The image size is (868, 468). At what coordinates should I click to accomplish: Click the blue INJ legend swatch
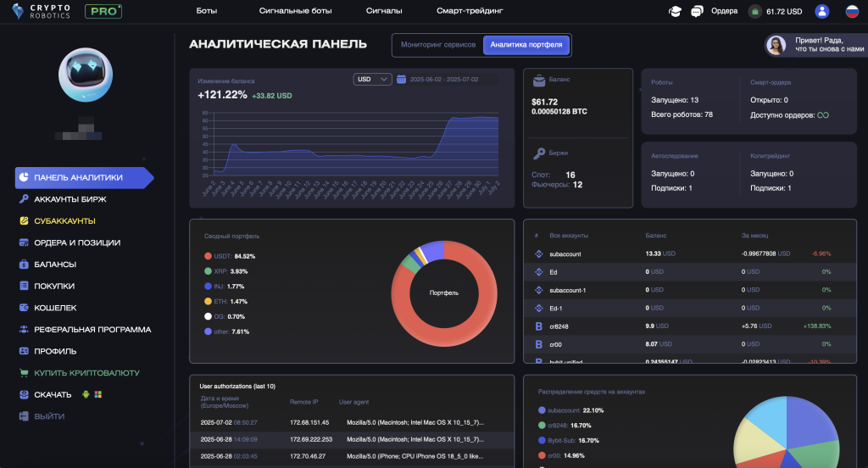tap(209, 287)
